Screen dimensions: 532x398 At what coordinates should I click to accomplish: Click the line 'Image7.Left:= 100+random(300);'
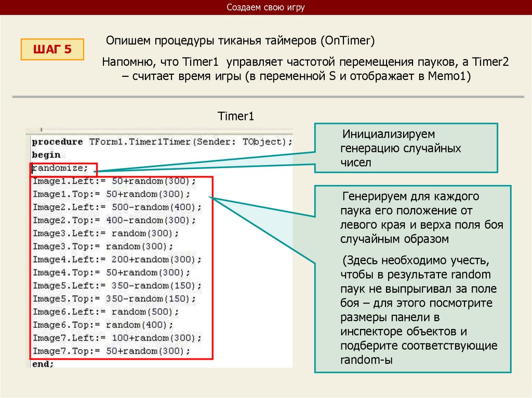pos(117,338)
